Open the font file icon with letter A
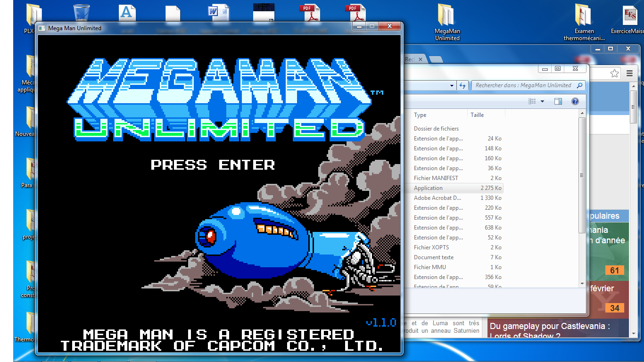Image resolution: width=644 pixels, height=362 pixels. [127, 13]
